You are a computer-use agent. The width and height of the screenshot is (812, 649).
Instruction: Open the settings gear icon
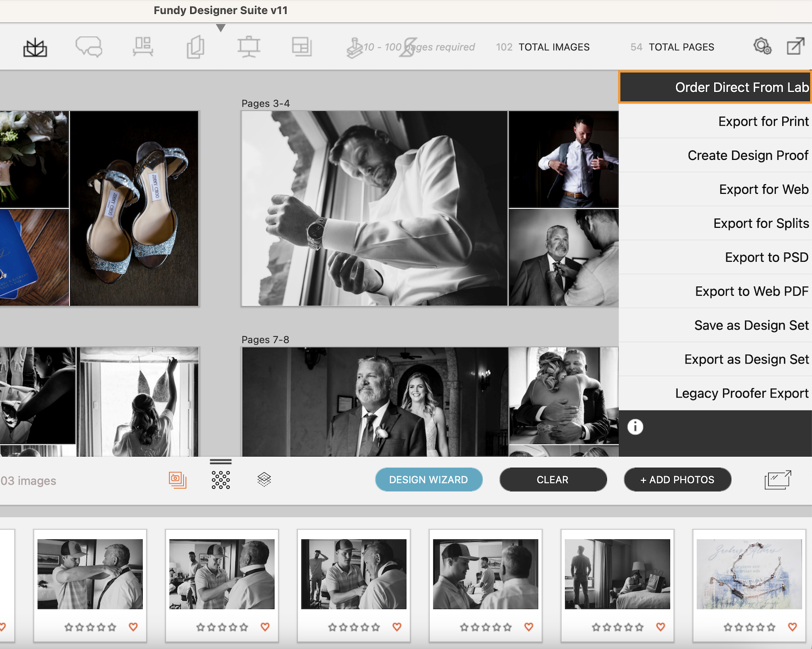coord(762,46)
